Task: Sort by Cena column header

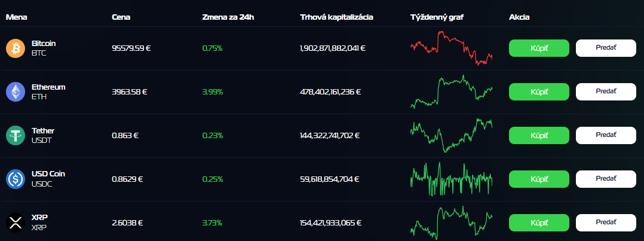Action: pyautogui.click(x=121, y=17)
